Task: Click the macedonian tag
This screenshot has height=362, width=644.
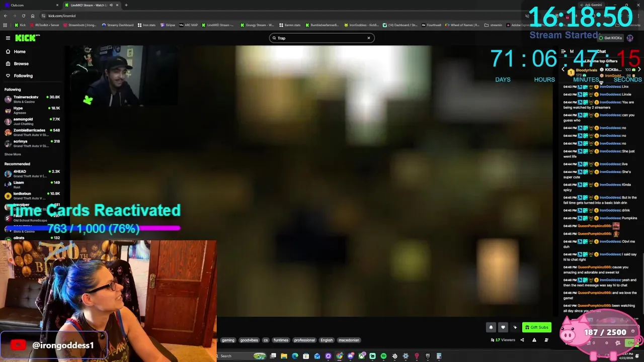Action: pyautogui.click(x=349, y=340)
